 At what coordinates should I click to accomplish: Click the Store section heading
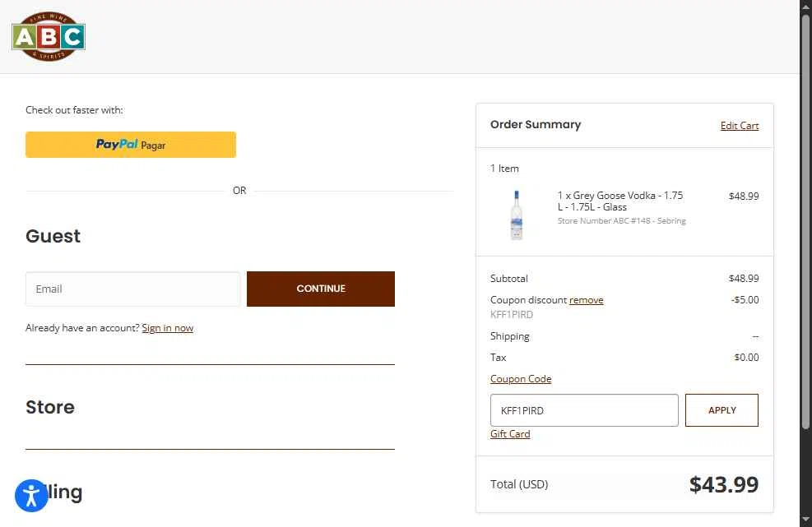pyautogui.click(x=50, y=408)
